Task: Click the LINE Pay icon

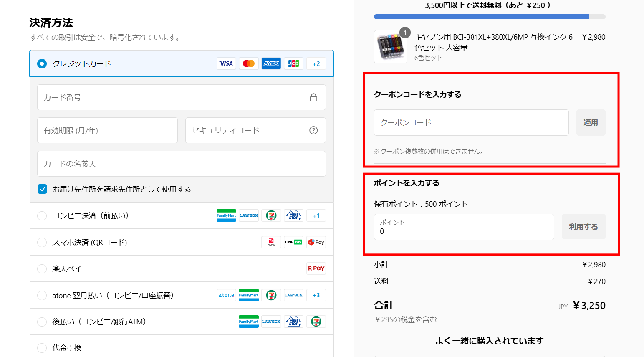Action: click(293, 242)
